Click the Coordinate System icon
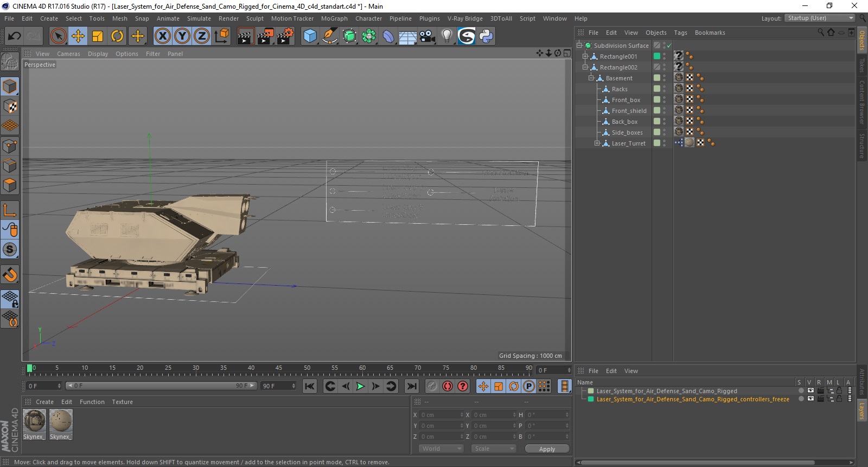Image resolution: width=868 pixels, height=467 pixels. pyautogui.click(x=221, y=36)
